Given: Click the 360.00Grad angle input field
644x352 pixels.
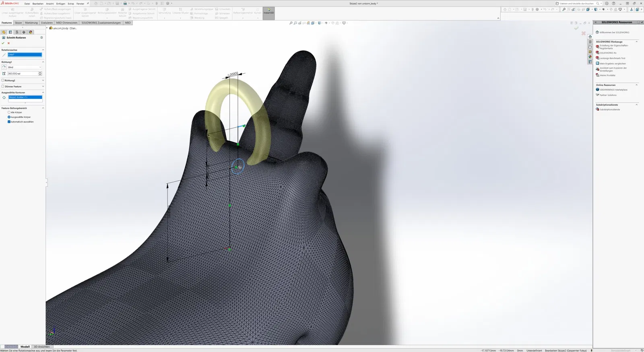Looking at the screenshot, I should (x=23, y=74).
